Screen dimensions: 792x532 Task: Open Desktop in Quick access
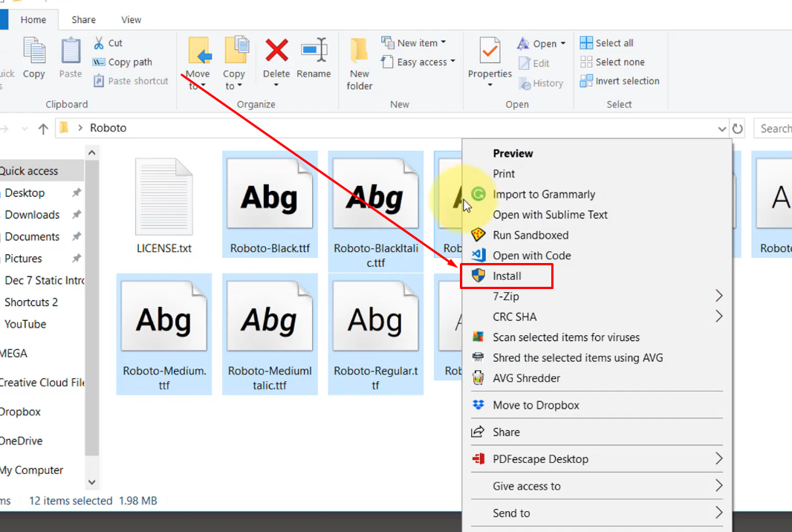tap(25, 193)
